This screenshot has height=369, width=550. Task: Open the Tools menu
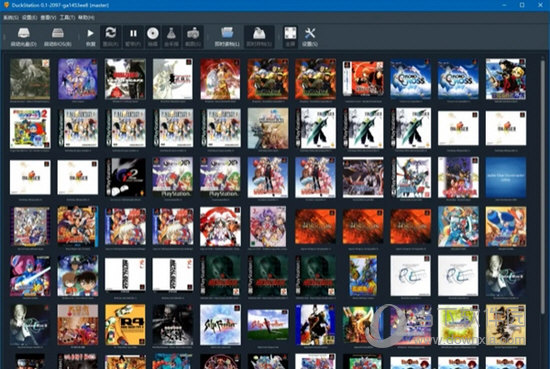pos(67,17)
